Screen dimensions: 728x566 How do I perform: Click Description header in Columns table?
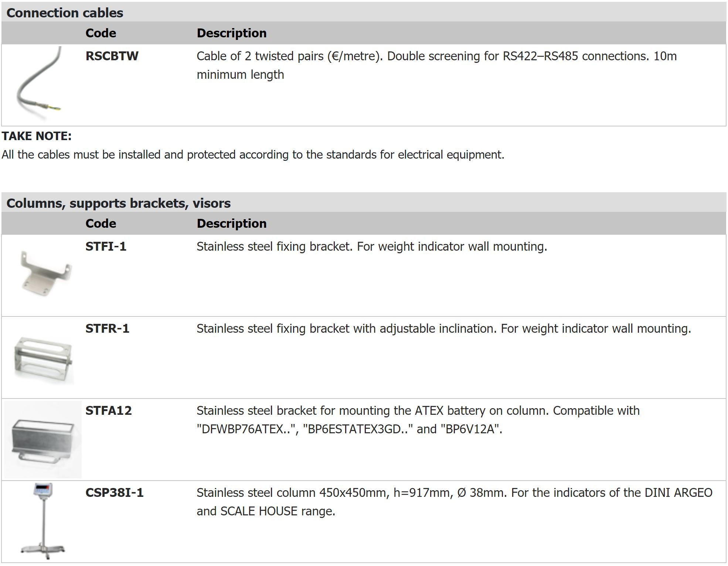coord(232,224)
